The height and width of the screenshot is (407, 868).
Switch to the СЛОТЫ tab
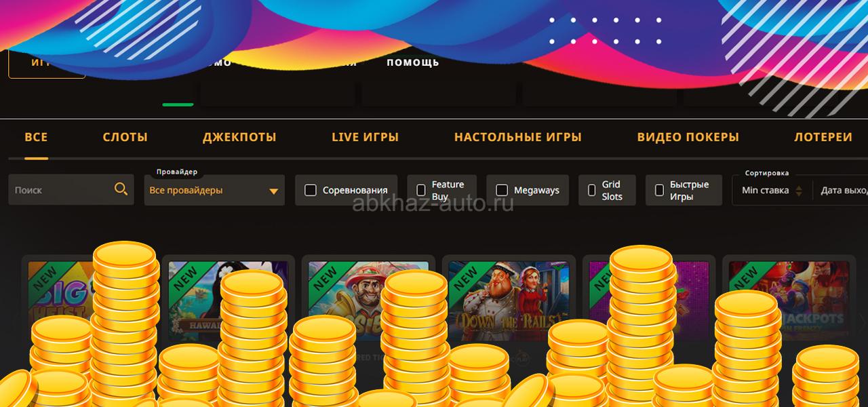click(x=125, y=137)
